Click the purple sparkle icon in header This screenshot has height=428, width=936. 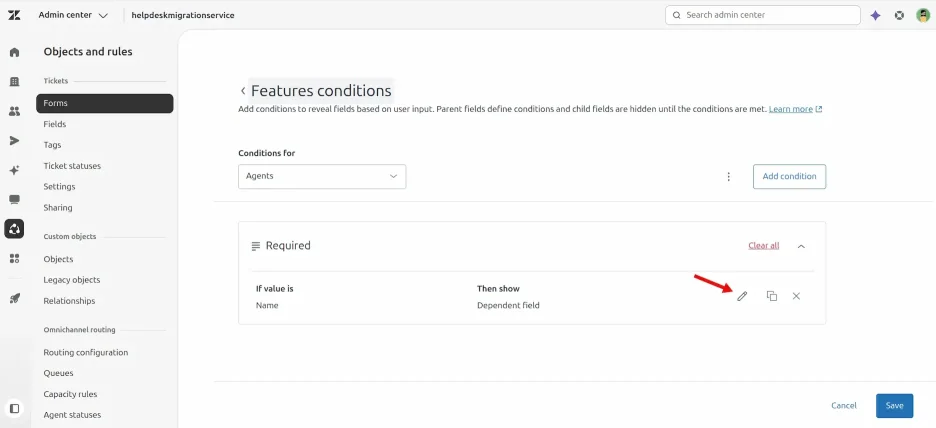pos(875,16)
